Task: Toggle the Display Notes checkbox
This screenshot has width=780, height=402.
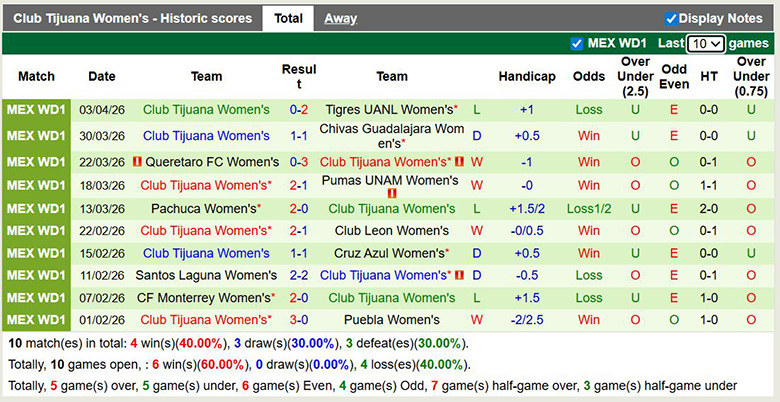Action: [x=671, y=18]
